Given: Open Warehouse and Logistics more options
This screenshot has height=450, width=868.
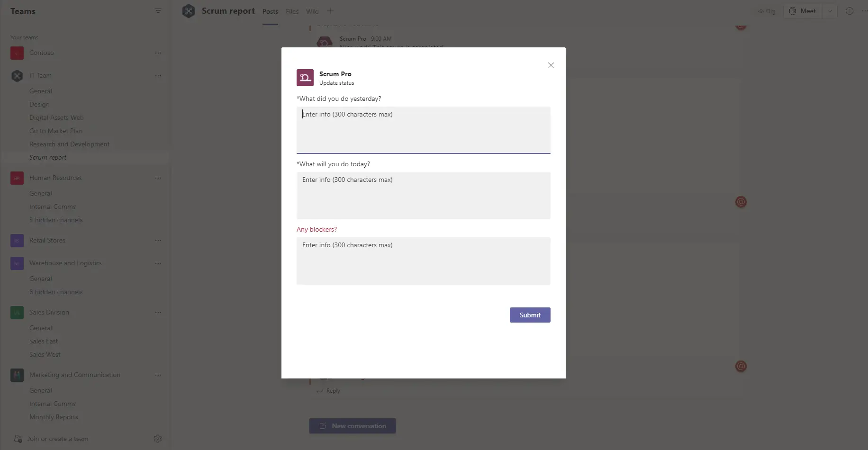Looking at the screenshot, I should click(158, 263).
